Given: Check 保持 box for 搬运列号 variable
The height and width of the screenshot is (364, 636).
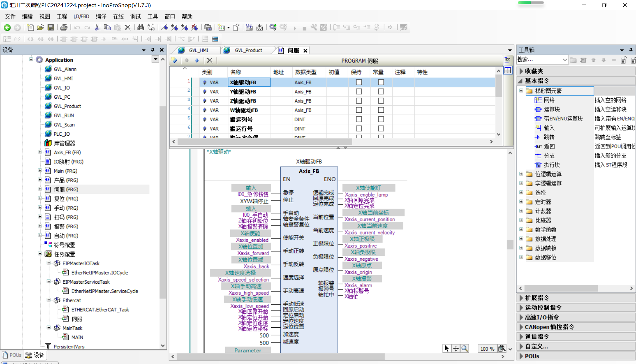Looking at the screenshot, I should pos(359,119).
